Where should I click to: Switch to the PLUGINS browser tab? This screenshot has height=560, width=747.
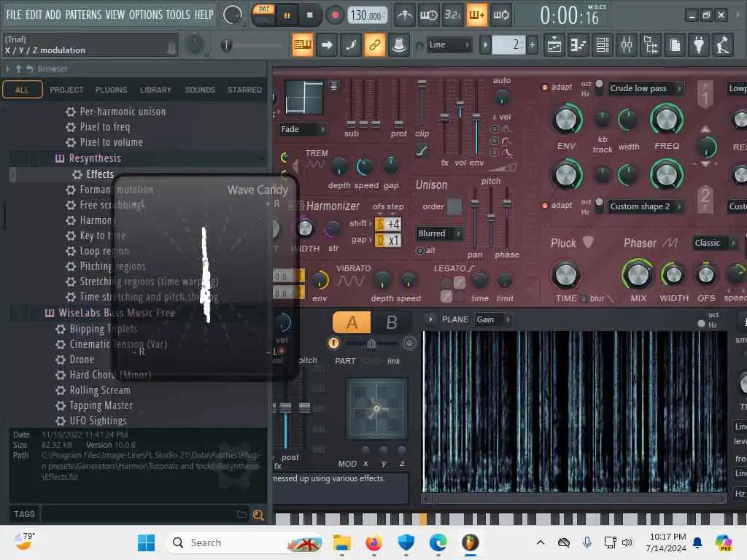[x=111, y=90]
